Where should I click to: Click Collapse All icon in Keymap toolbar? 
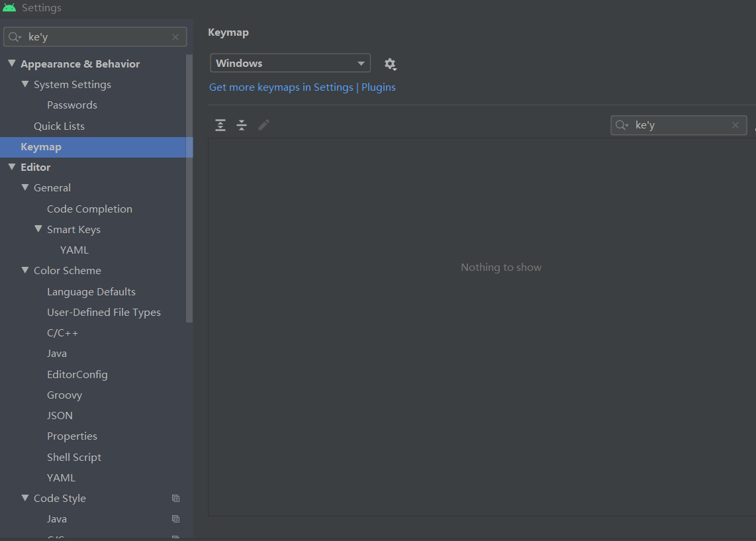click(x=242, y=125)
